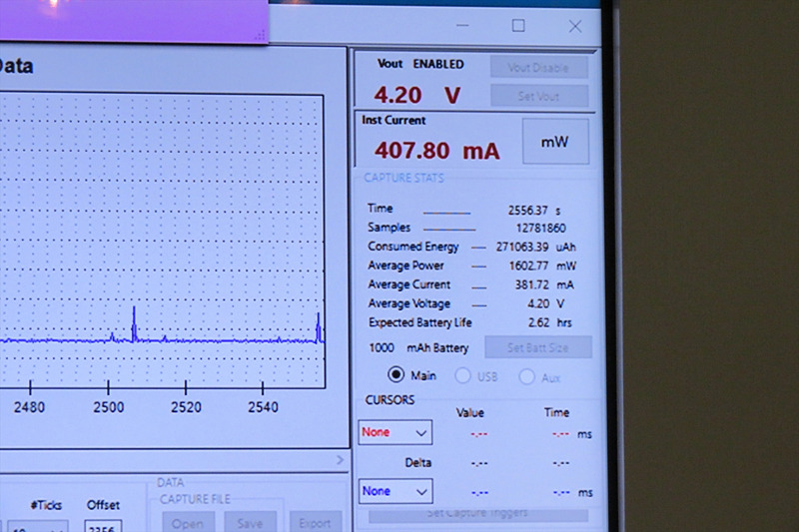The image size is (799, 532).
Task: Click the 407.80 mA instantaneous current reading
Action: click(437, 151)
